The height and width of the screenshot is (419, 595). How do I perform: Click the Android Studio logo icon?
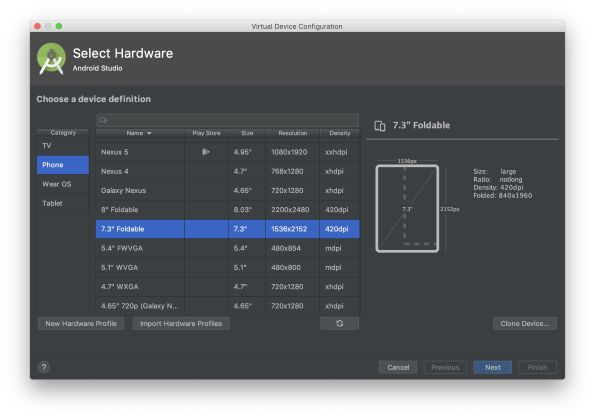click(51, 59)
